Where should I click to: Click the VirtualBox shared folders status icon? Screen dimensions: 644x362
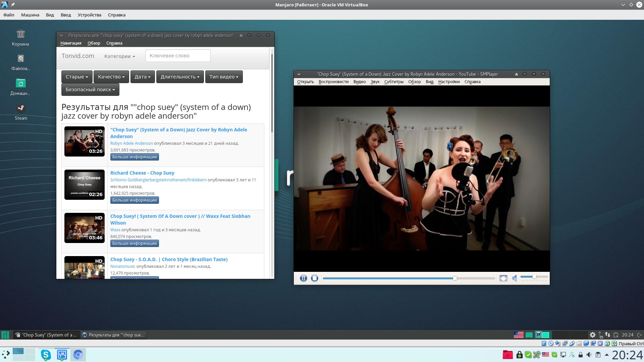click(x=579, y=344)
